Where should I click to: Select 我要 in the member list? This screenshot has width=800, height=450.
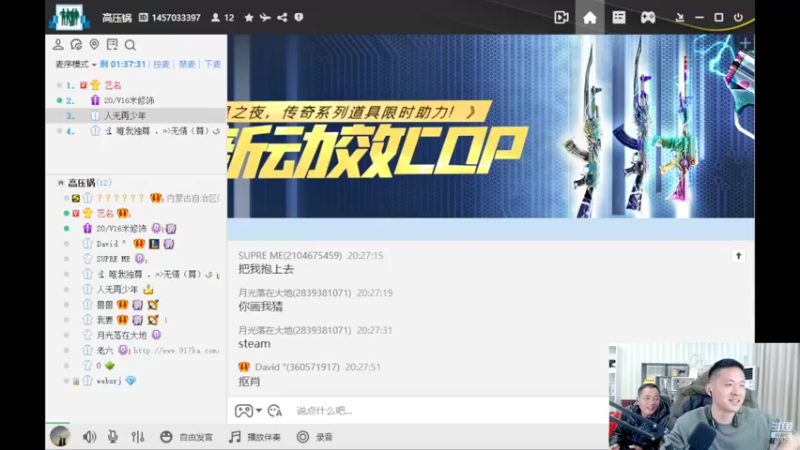coord(136,320)
